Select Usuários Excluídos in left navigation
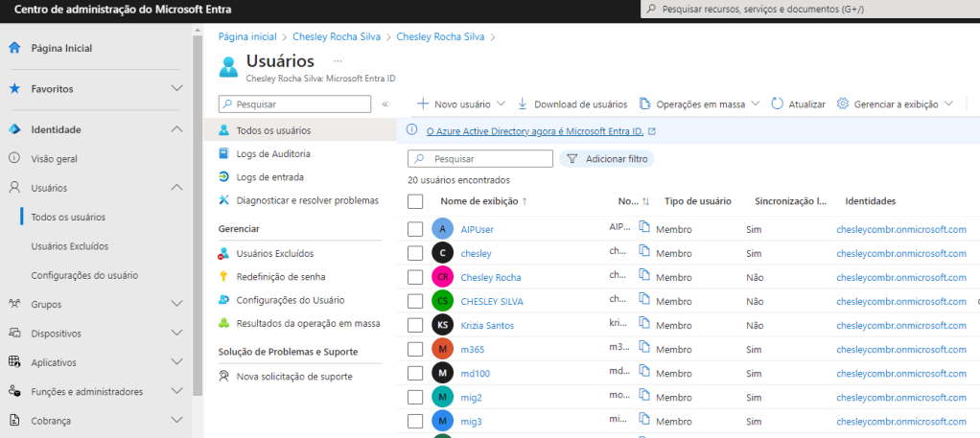The image size is (980, 438). click(x=69, y=246)
